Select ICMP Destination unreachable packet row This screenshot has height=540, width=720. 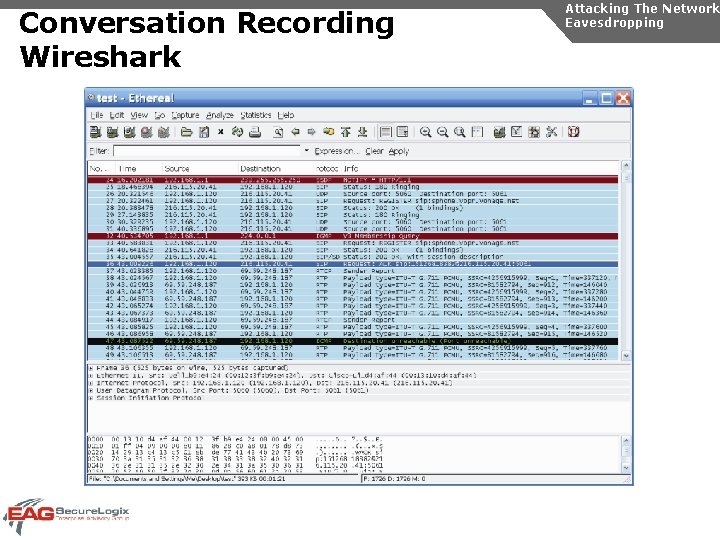tap(353, 341)
